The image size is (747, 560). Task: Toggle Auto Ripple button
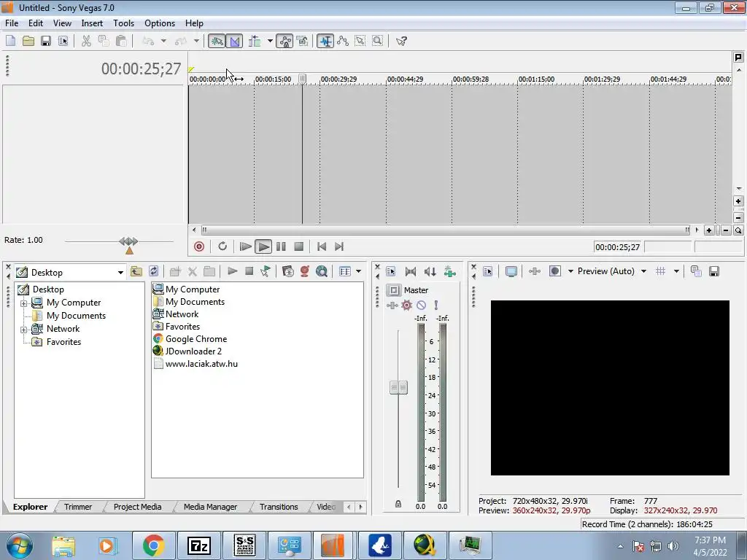[x=255, y=41]
